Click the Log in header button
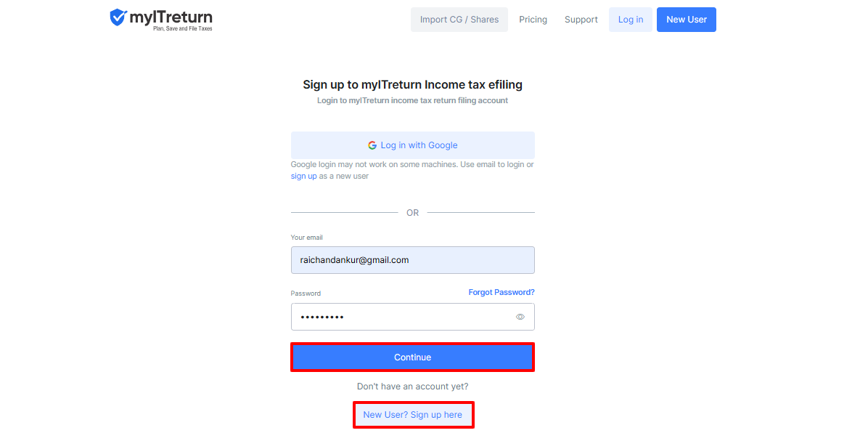The height and width of the screenshot is (441, 868). click(631, 20)
